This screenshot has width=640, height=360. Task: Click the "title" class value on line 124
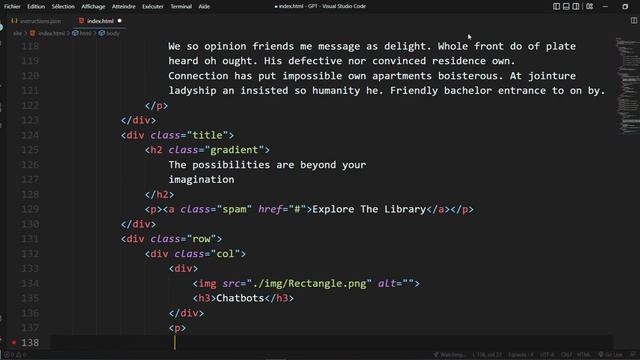click(207, 135)
